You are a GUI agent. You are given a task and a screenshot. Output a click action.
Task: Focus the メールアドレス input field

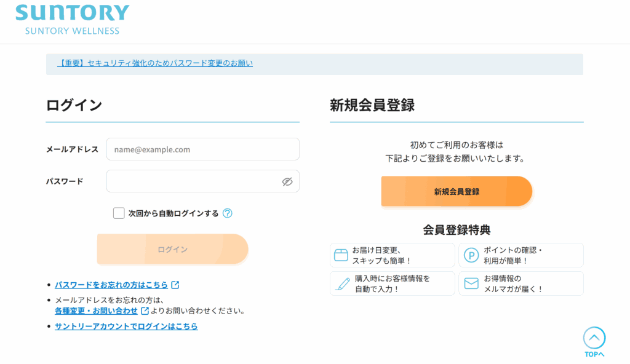(203, 149)
